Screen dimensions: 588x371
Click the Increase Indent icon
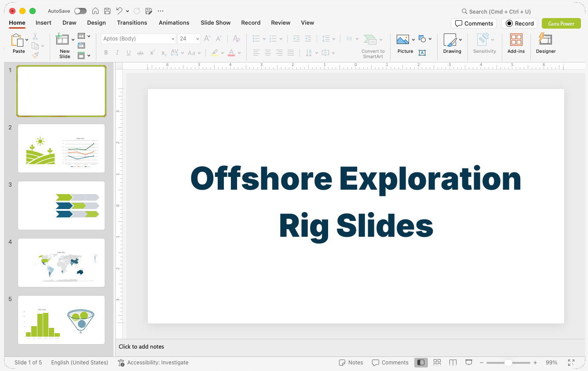[308, 39]
